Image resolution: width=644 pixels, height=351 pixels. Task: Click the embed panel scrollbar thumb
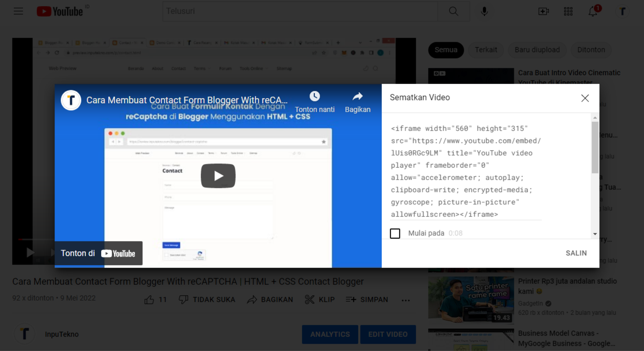pos(595,147)
